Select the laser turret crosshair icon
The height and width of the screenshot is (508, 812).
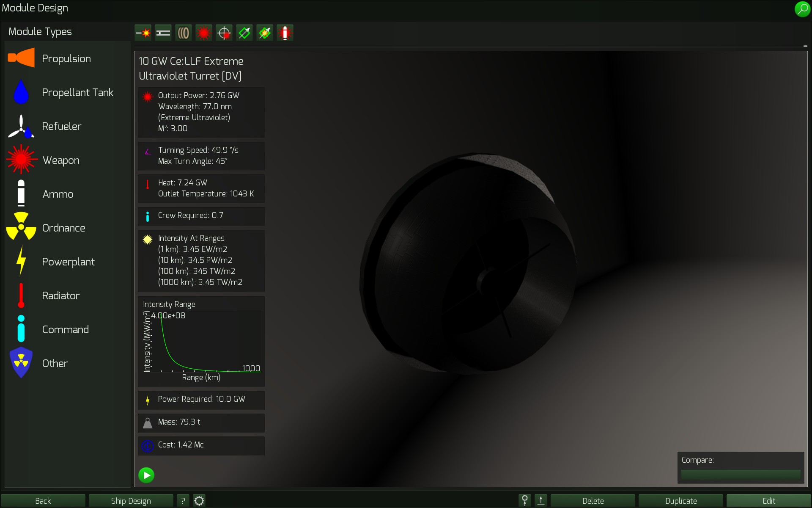224,33
